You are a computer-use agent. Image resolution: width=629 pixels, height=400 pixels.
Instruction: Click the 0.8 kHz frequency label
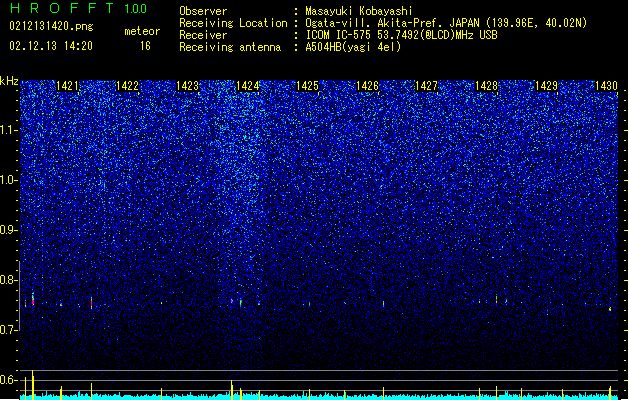9,280
